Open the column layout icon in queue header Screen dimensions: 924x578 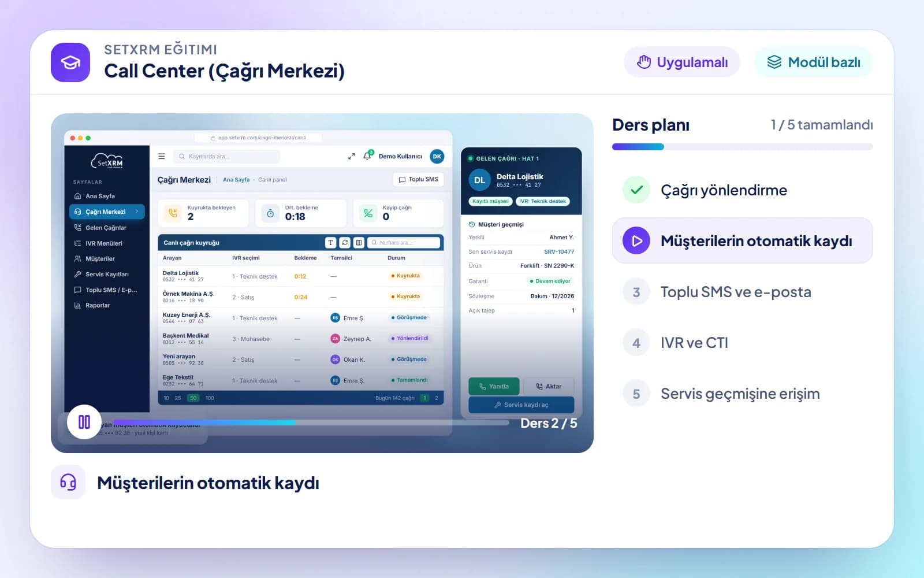tap(359, 243)
